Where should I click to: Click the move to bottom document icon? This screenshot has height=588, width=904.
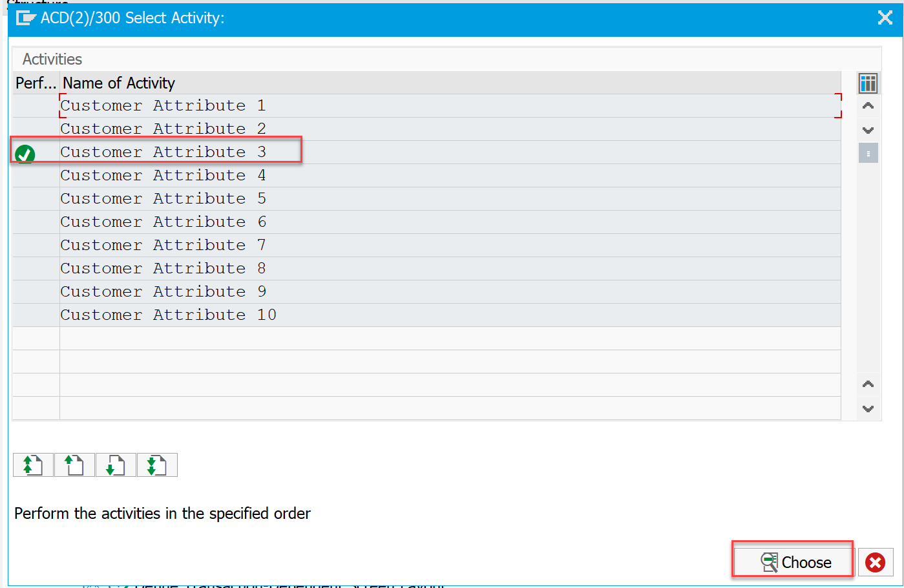pos(157,465)
